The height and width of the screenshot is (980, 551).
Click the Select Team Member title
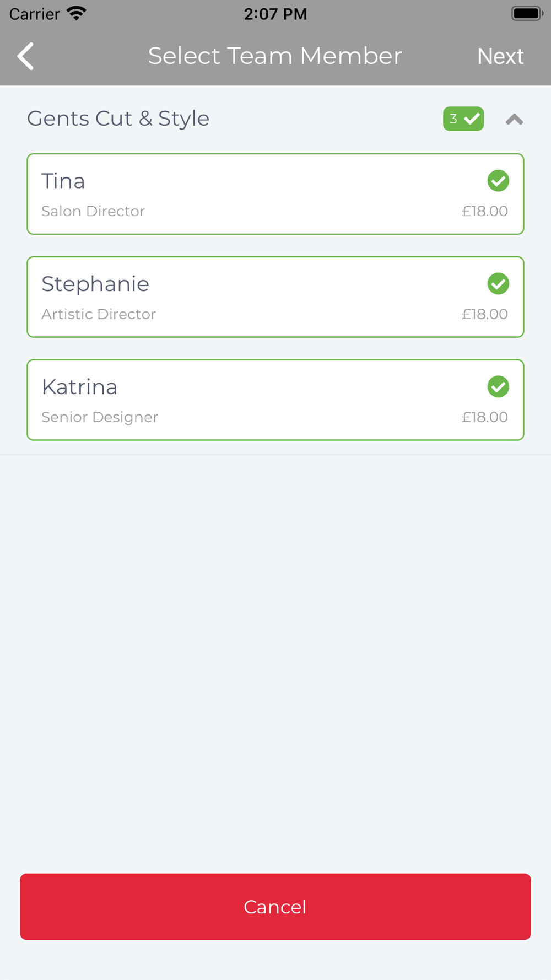pos(275,56)
